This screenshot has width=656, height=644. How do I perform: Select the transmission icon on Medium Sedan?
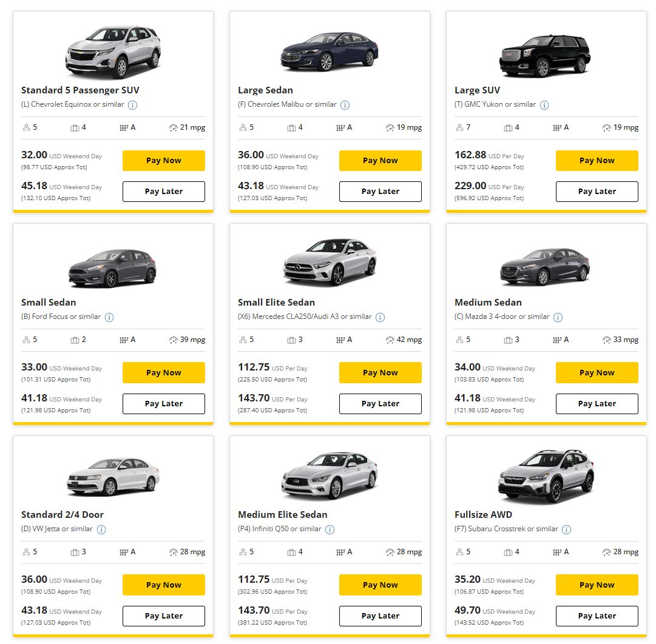[x=557, y=340]
